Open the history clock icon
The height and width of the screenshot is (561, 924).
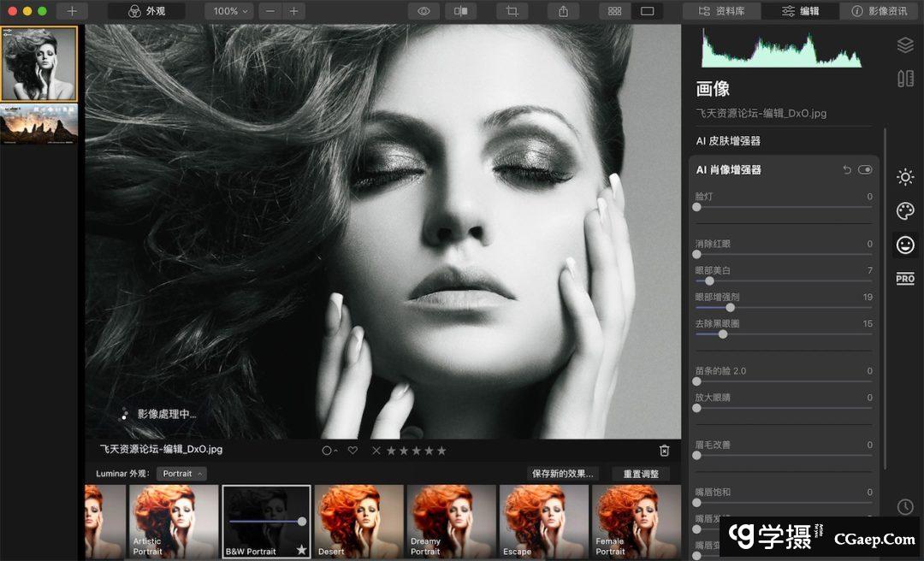pyautogui.click(x=904, y=507)
